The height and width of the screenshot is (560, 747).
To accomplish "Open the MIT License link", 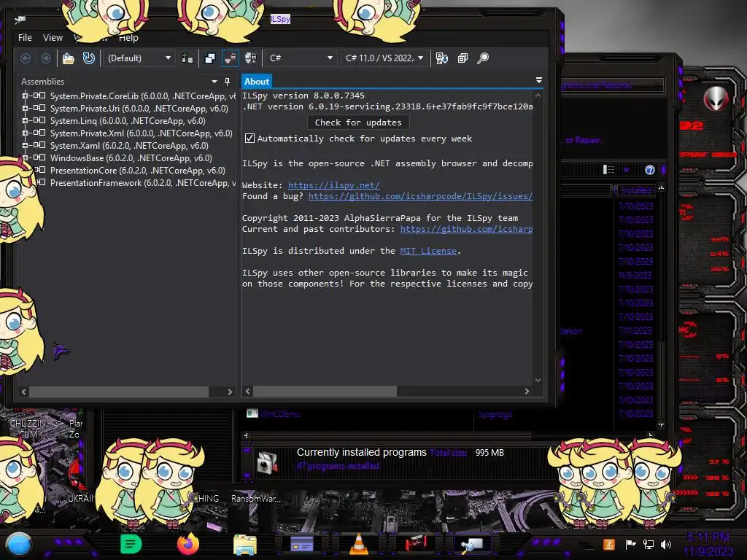I will pos(428,251).
